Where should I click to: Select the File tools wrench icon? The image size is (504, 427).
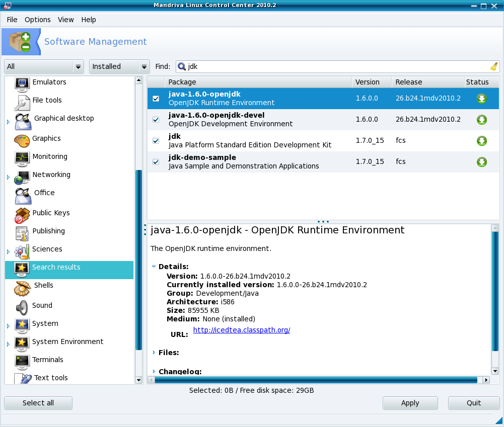coord(22,102)
